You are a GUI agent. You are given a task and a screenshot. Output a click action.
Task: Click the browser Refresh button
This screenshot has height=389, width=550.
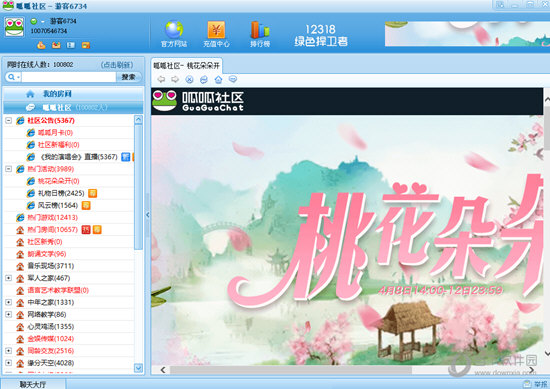(x=204, y=79)
